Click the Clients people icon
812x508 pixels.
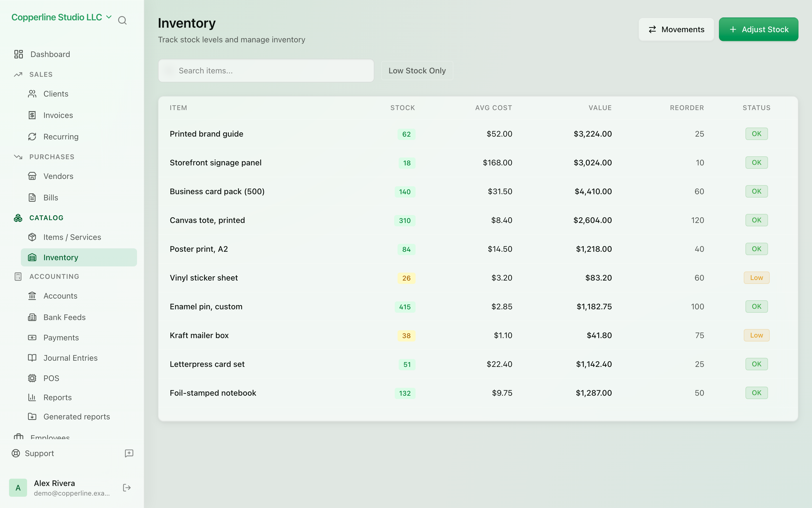(x=32, y=94)
